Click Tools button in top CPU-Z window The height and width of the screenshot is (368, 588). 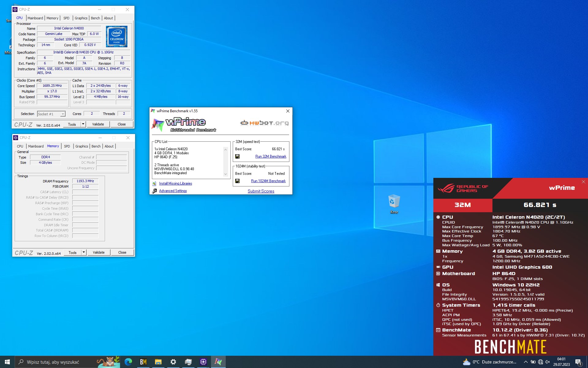[72, 124]
